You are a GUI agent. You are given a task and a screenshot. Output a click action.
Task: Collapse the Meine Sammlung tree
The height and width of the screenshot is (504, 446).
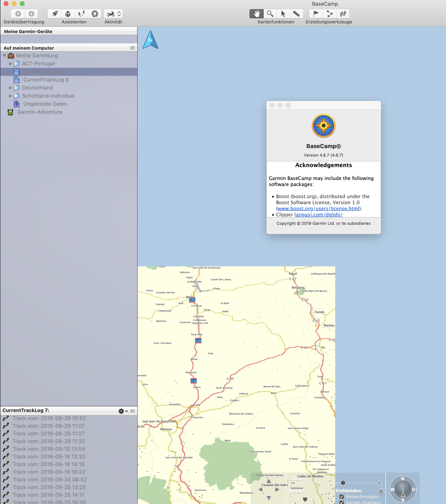click(x=4, y=56)
